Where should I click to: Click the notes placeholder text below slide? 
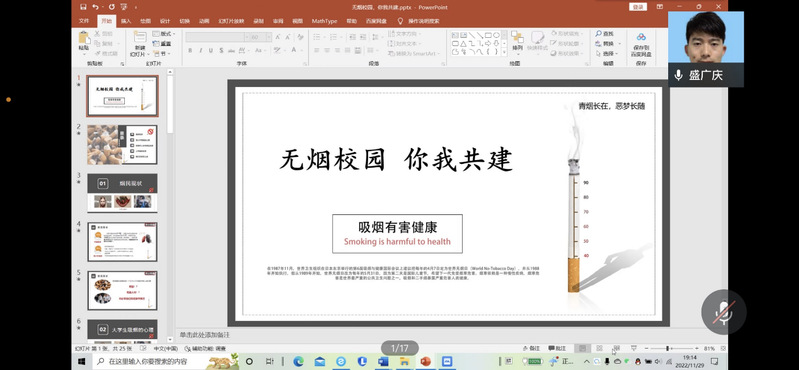(x=205, y=335)
